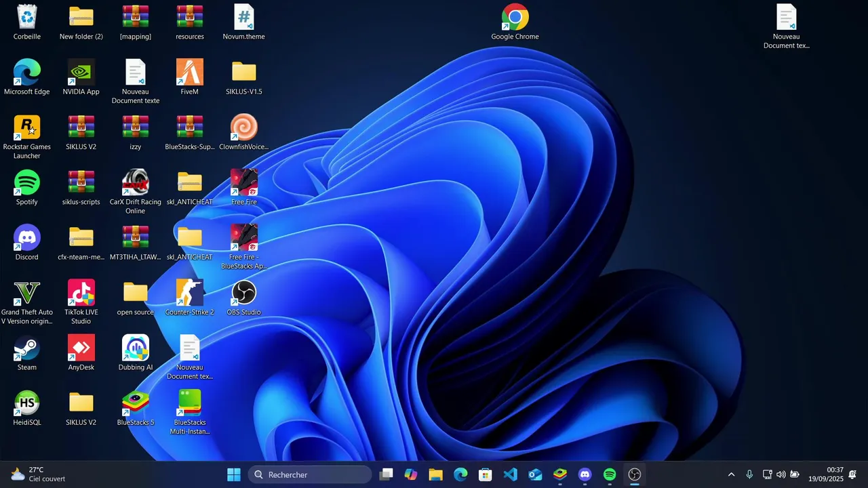Select the HeidiSQL shortcut icon
The image size is (868, 488).
pos(27,403)
